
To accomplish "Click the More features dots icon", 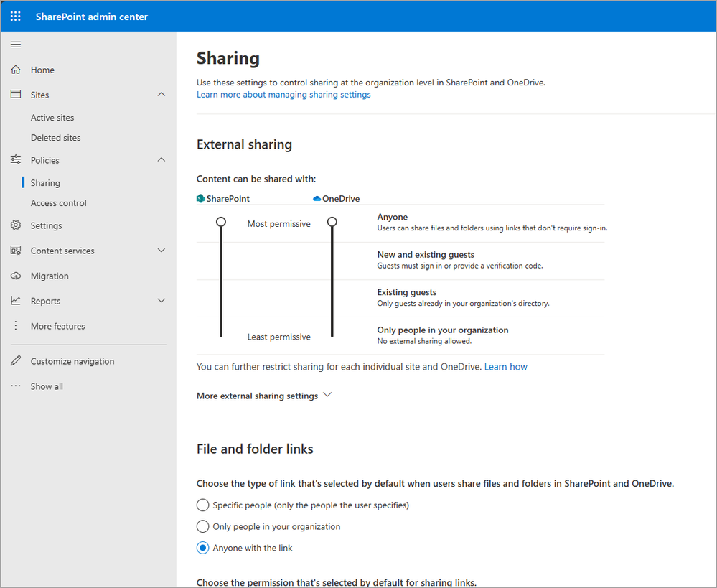I will pyautogui.click(x=16, y=325).
